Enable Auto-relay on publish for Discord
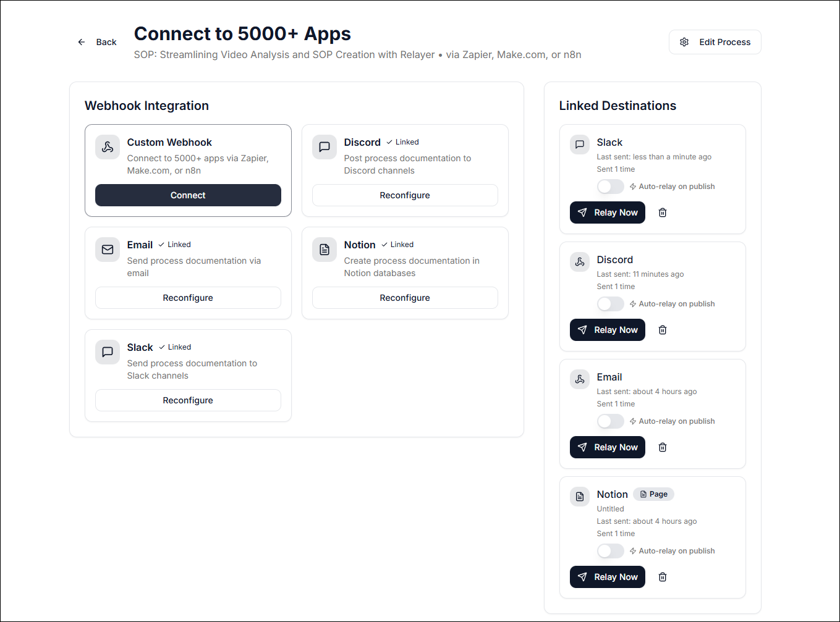 (x=610, y=303)
